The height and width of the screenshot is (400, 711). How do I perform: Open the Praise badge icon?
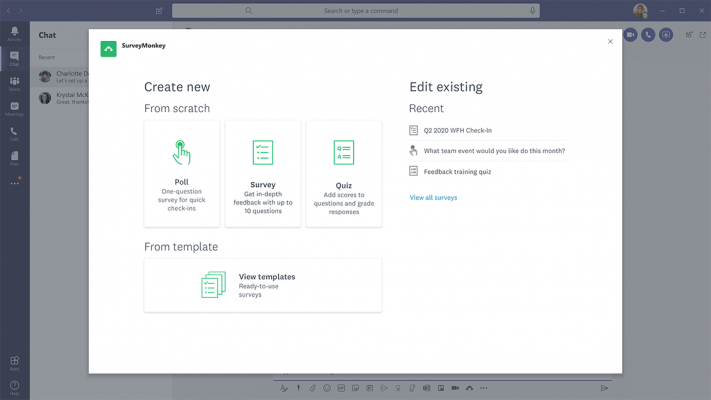pos(398,388)
